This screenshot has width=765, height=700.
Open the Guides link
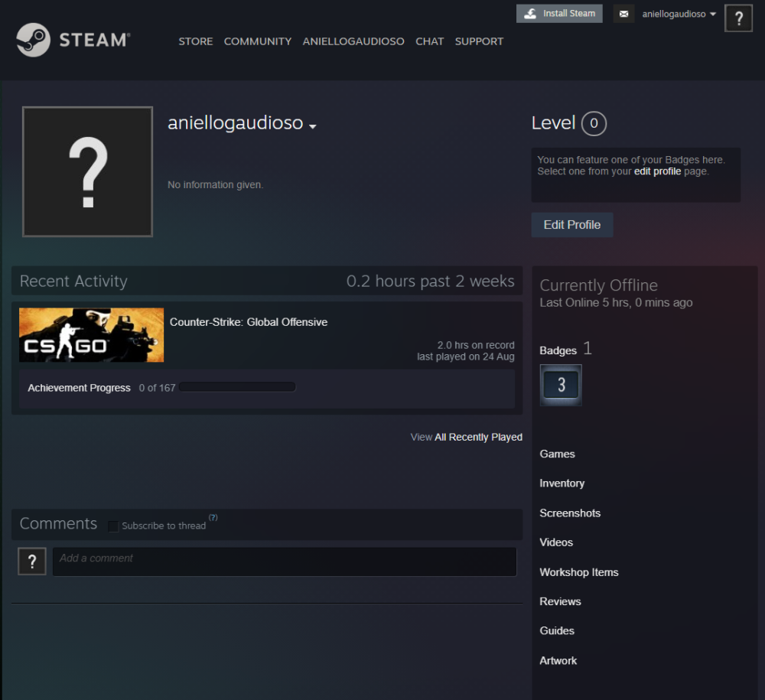pos(557,630)
